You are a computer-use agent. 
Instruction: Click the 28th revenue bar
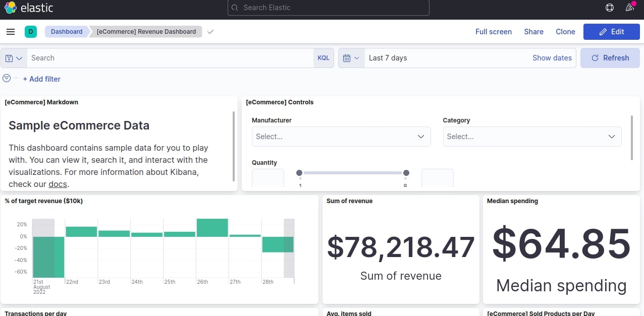[278, 244]
